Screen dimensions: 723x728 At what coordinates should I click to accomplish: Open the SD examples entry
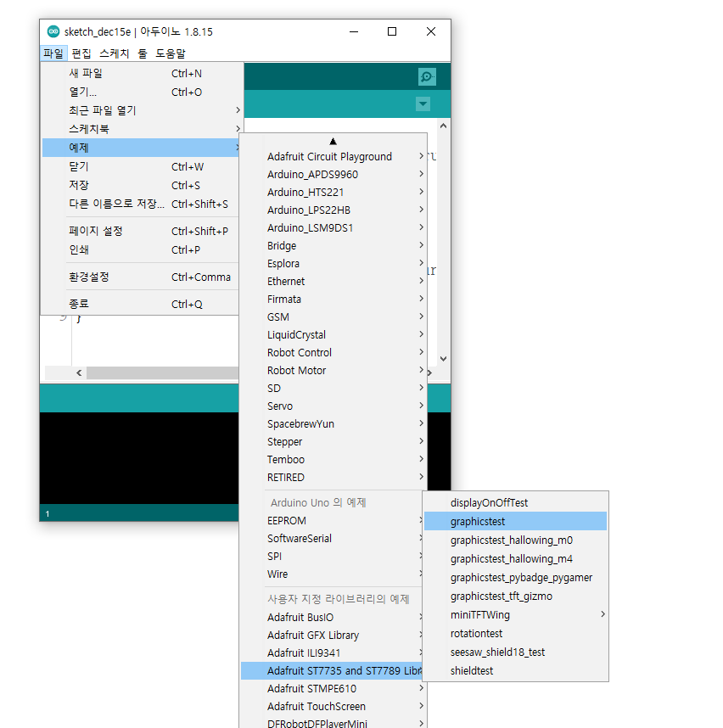tap(333, 388)
